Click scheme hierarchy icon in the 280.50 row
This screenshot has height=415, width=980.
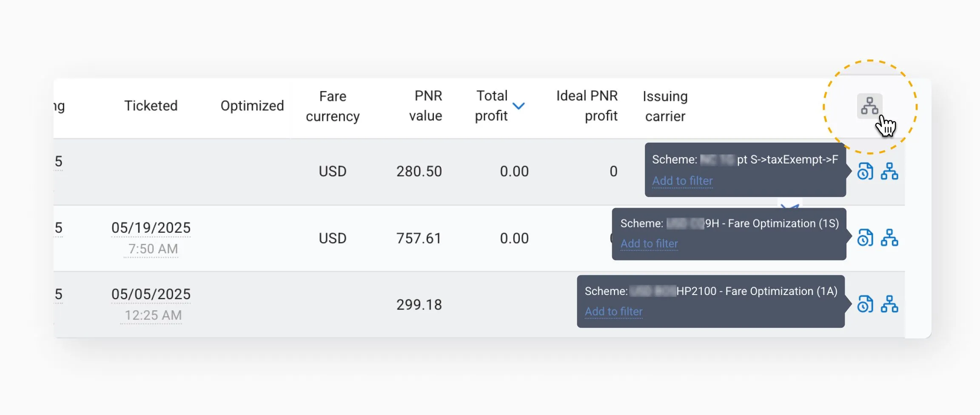889,172
